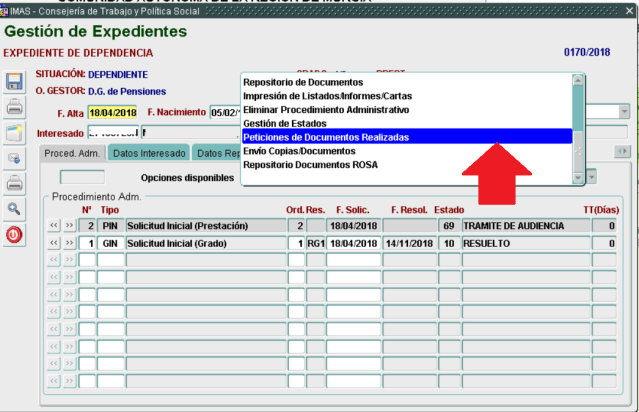The image size is (639, 412).
Task: Switch to the 'Datos Interesado' tab
Action: (x=149, y=153)
